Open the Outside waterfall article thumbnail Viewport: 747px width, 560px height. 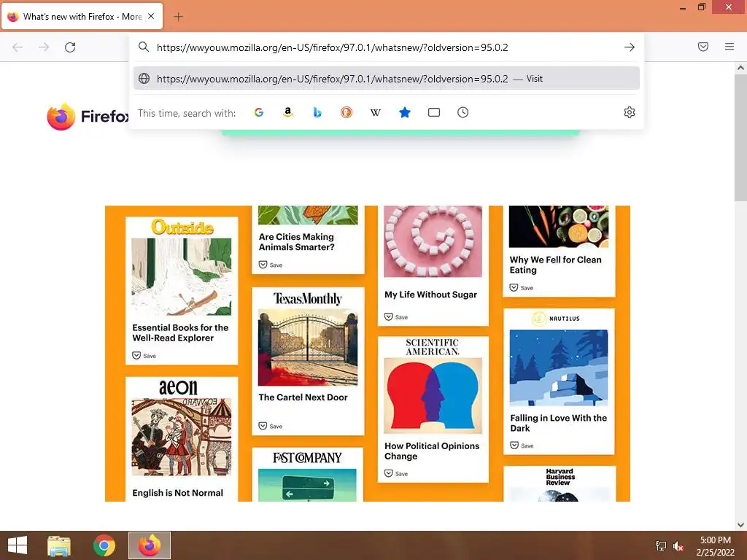pyautogui.click(x=182, y=277)
